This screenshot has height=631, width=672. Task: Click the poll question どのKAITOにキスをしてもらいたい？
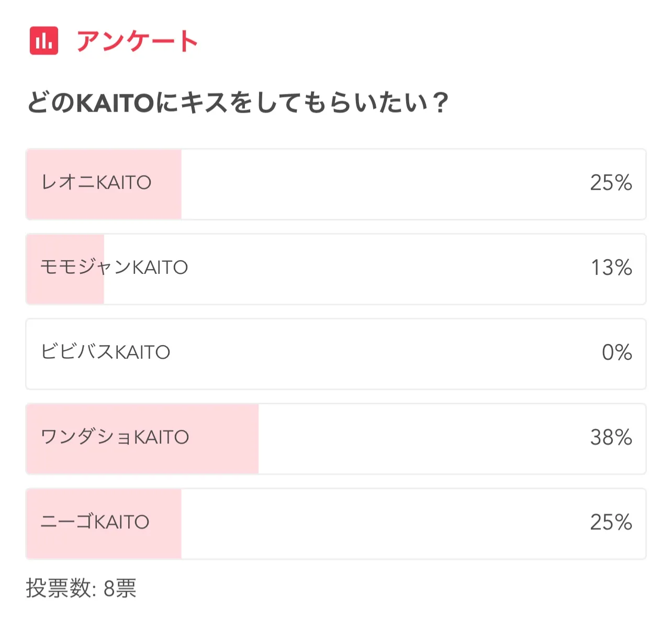coord(238,102)
